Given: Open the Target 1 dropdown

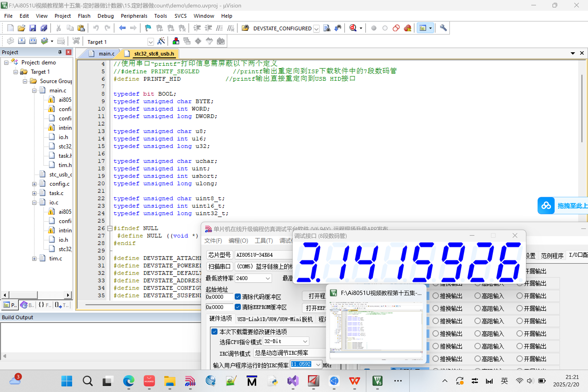Looking at the screenshot, I should pyautogui.click(x=150, y=42).
